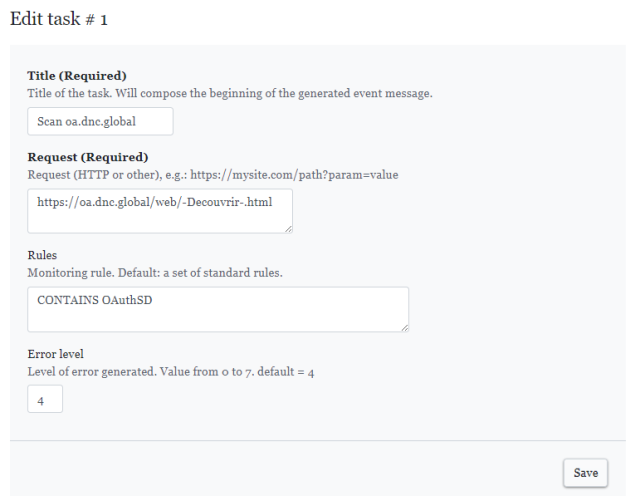Click into the Rules textarea with CONTAINS OAuthSD

[218, 309]
